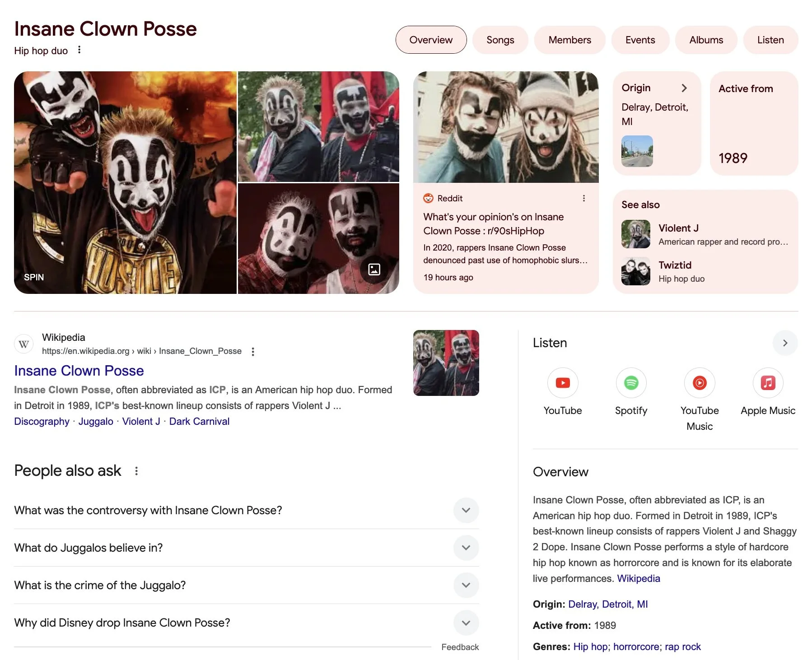812x660 pixels.
Task: Switch to the Members tab
Action: (x=569, y=40)
